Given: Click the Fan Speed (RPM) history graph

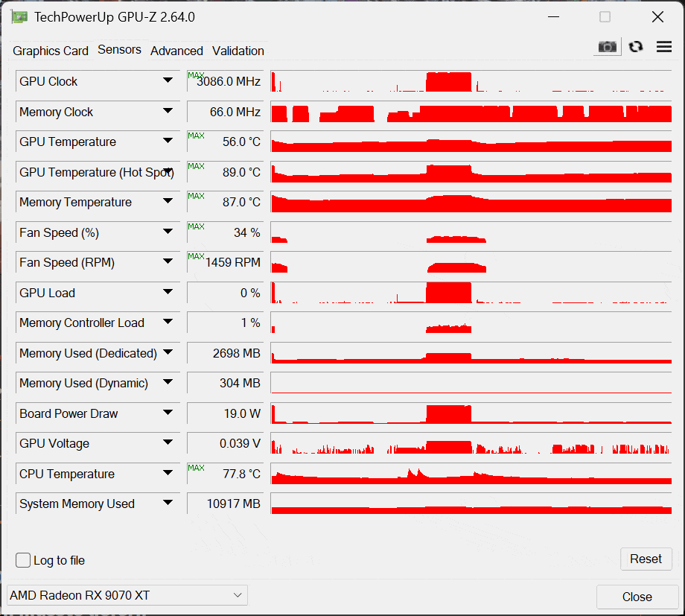Looking at the screenshot, I should [x=471, y=262].
